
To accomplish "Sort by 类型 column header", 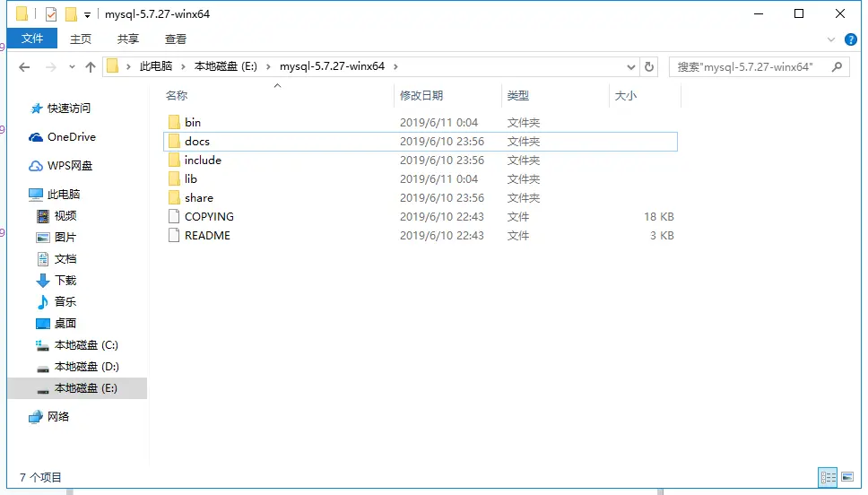I will coord(517,95).
